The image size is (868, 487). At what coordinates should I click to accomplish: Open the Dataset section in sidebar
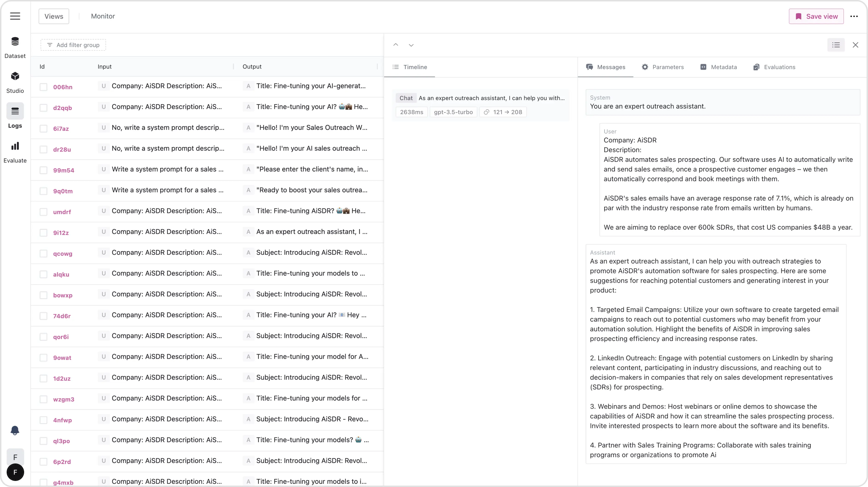tap(15, 47)
